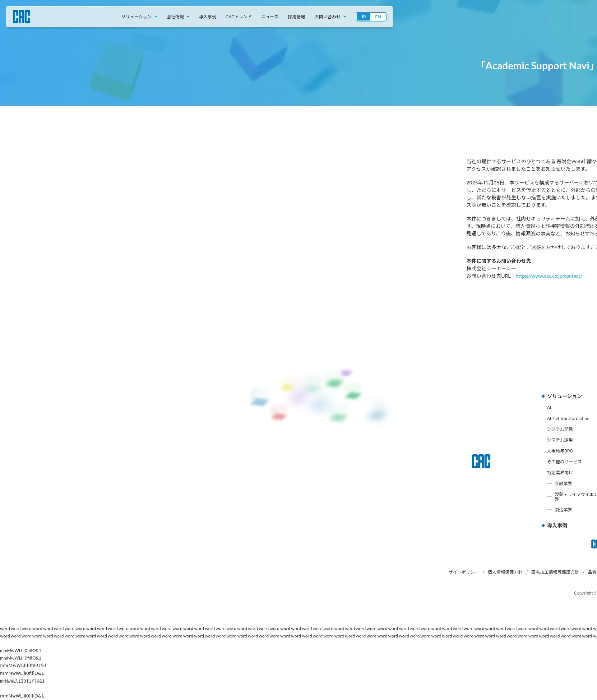
Task: Open the cac.co.jp/contact URL link
Action: tap(548, 276)
